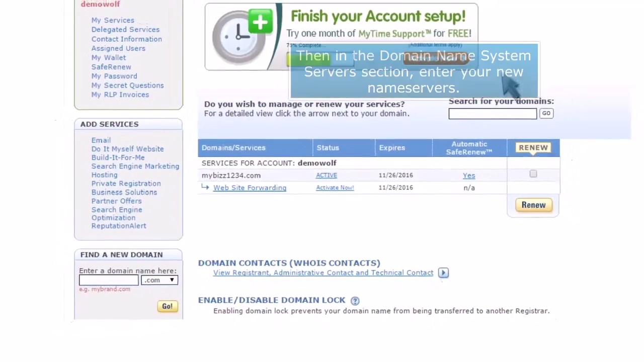Open Partner Offers
Image resolution: width=644 pixels, height=362 pixels.
pos(116,201)
